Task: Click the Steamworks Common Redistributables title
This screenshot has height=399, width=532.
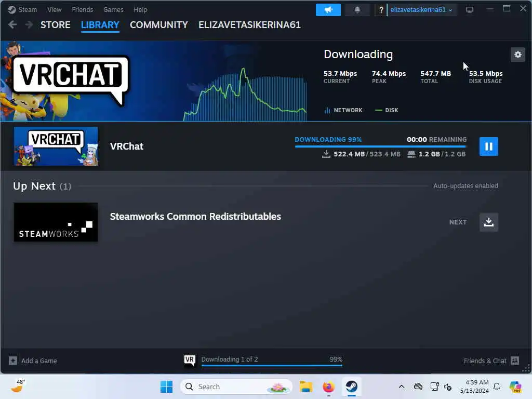Action: [195, 217]
